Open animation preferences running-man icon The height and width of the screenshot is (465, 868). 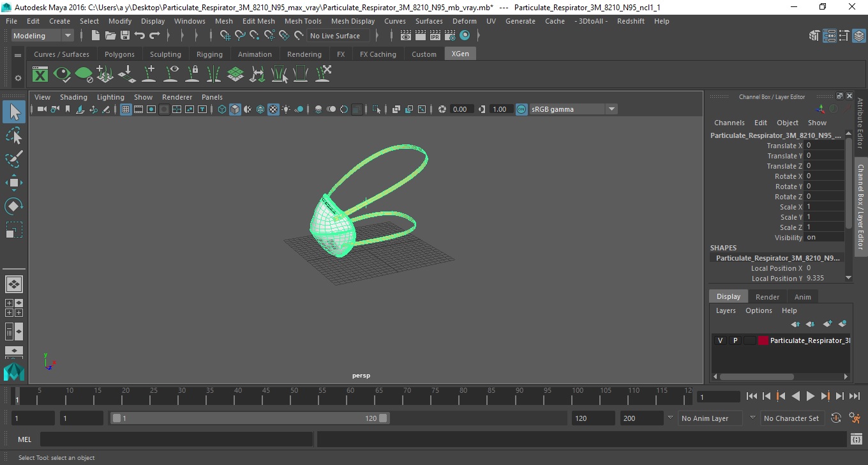pos(855,418)
